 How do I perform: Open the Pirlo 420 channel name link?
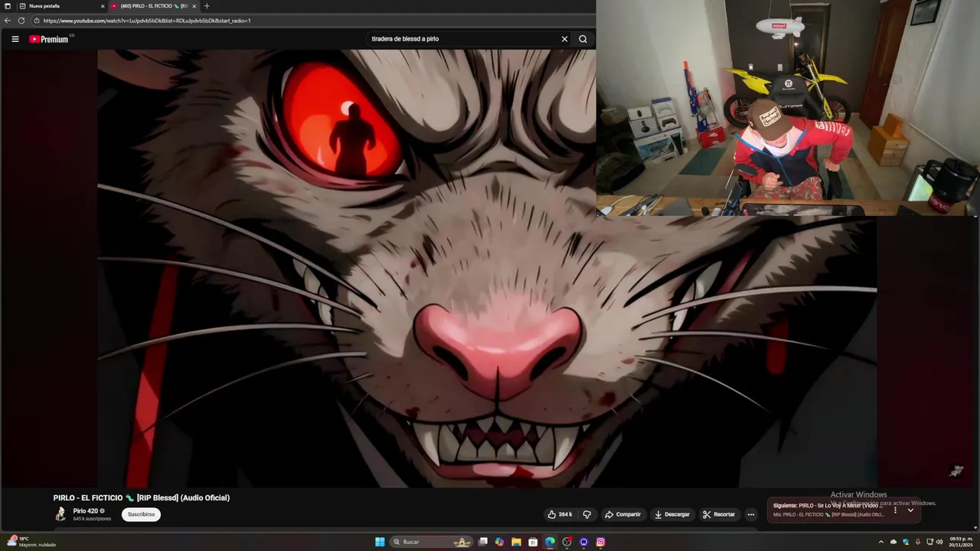(86, 511)
